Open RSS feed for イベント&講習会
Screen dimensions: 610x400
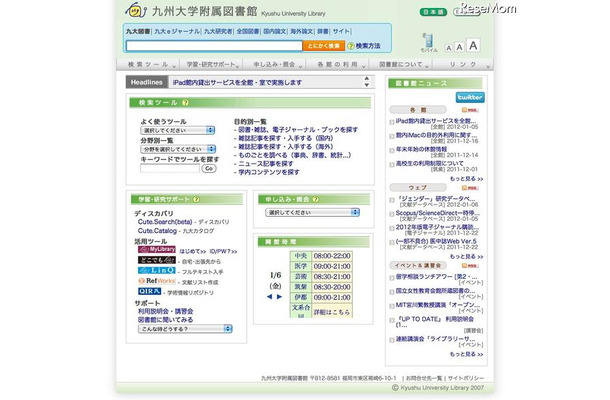470,266
